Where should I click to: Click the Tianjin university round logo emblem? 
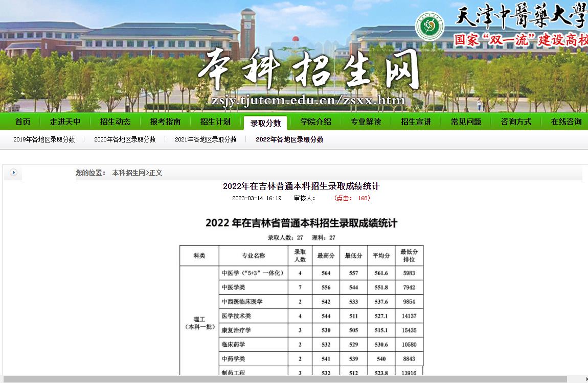429,26
